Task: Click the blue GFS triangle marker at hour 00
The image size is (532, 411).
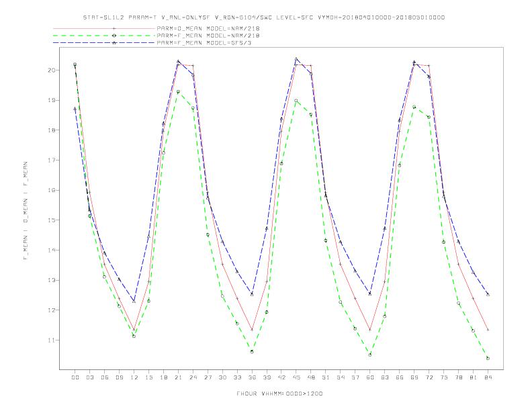Action: coord(75,109)
